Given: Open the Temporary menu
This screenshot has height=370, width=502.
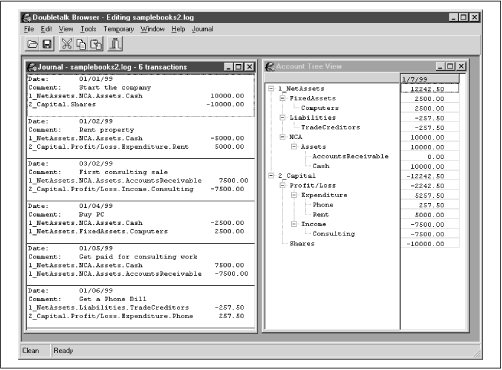Looking at the screenshot, I should (119, 29).
